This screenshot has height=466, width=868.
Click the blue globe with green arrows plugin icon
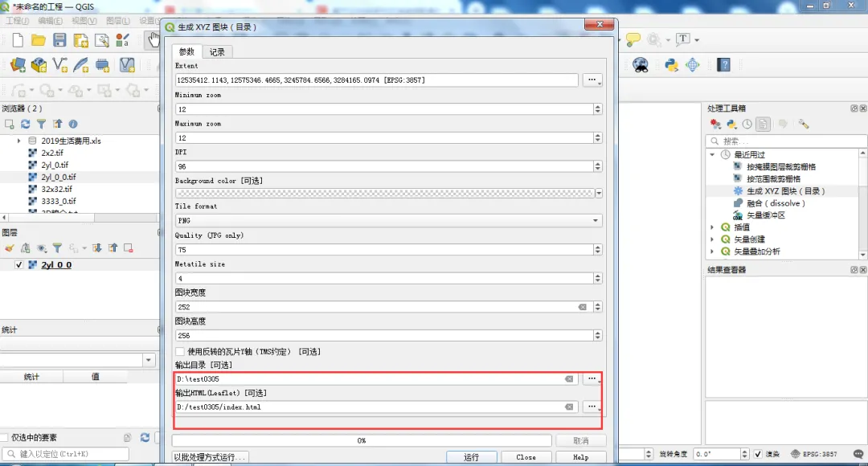pos(693,65)
